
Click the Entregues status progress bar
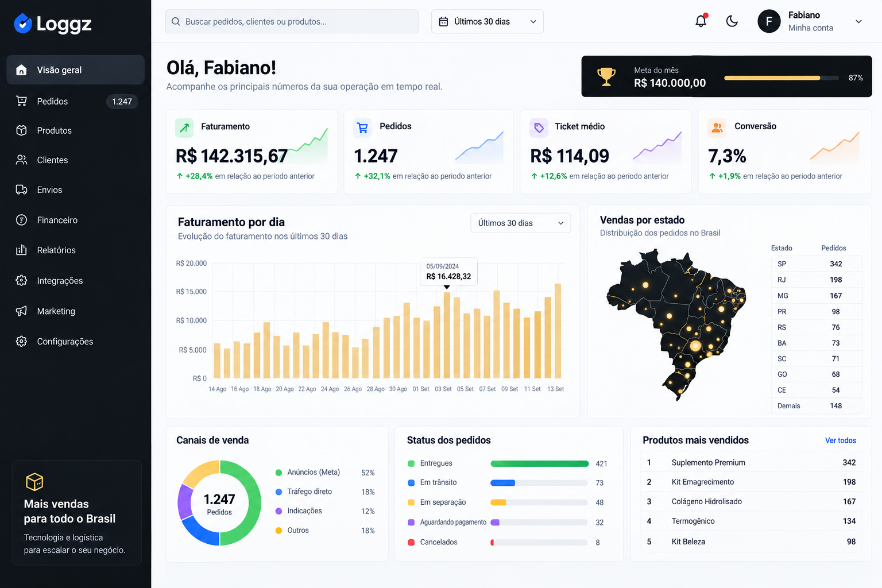(x=539, y=464)
